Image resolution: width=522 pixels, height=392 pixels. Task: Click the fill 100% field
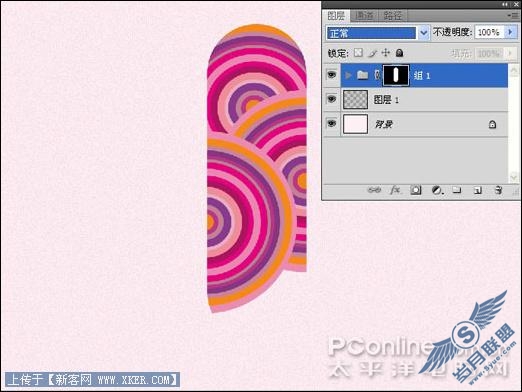pyautogui.click(x=489, y=53)
